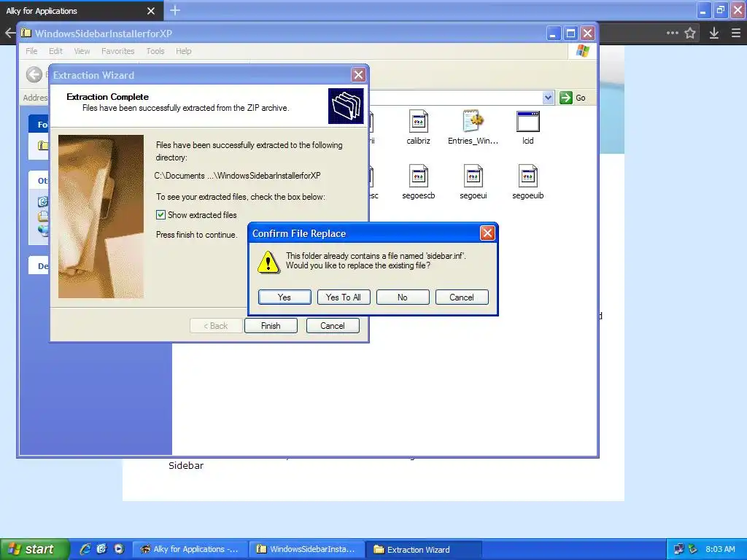Switch to Alky for Applications taskbar button
The image size is (747, 560).
(190, 549)
